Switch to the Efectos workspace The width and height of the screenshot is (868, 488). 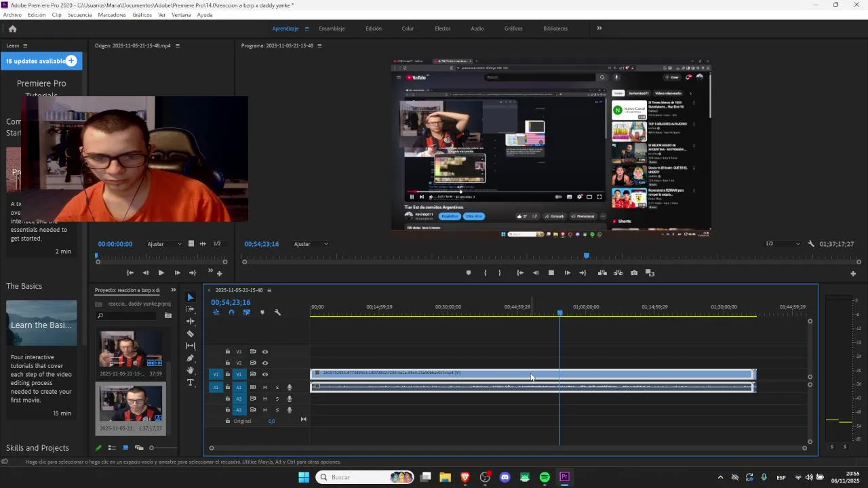pos(442,28)
